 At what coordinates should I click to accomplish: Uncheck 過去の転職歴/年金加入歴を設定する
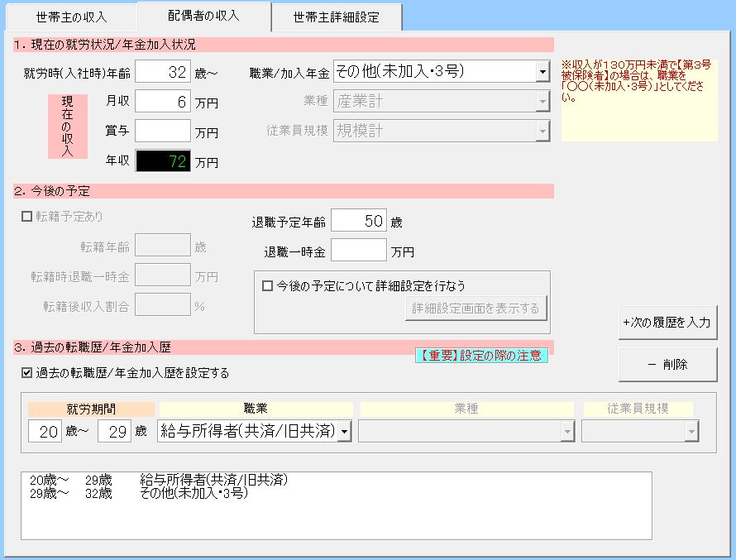tap(26, 373)
